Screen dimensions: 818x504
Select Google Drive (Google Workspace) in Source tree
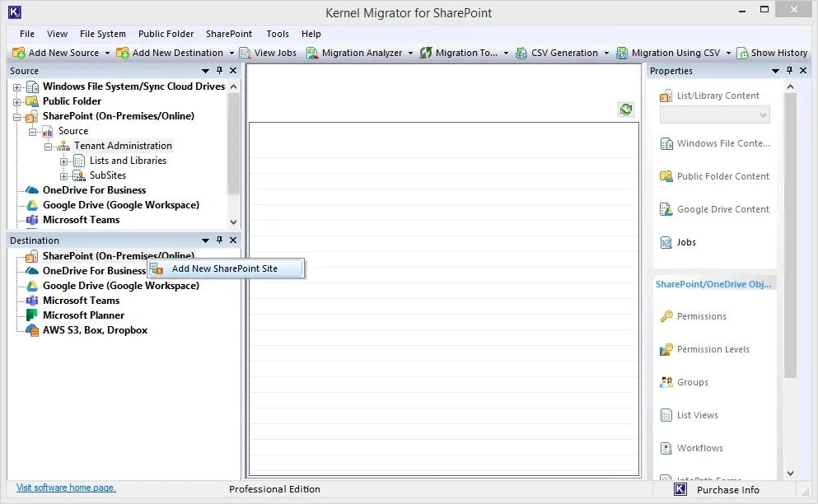pyautogui.click(x=121, y=205)
